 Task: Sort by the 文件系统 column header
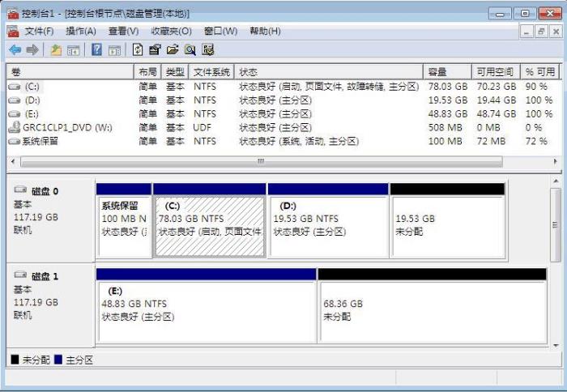click(x=211, y=72)
